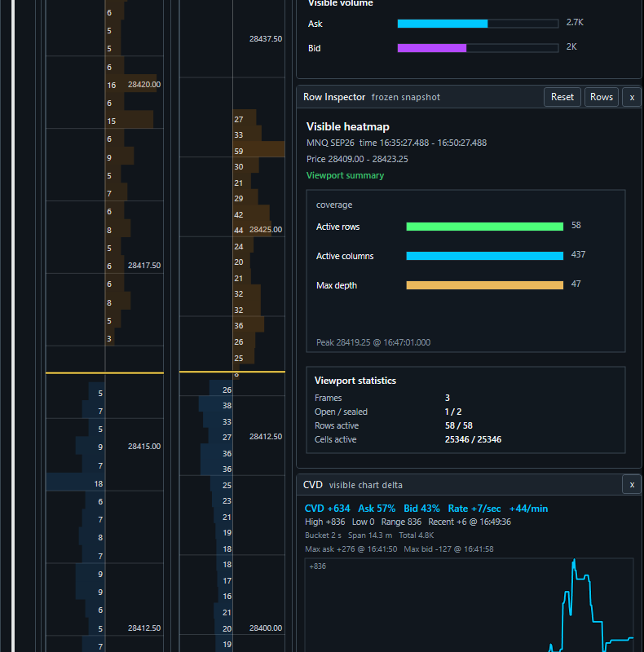Click the CVD line chart peak
Viewport: 644px width, 652px height.
click(574, 561)
